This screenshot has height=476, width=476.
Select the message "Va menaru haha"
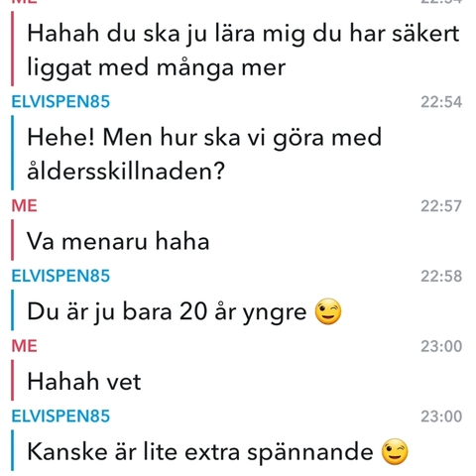pos(118,241)
